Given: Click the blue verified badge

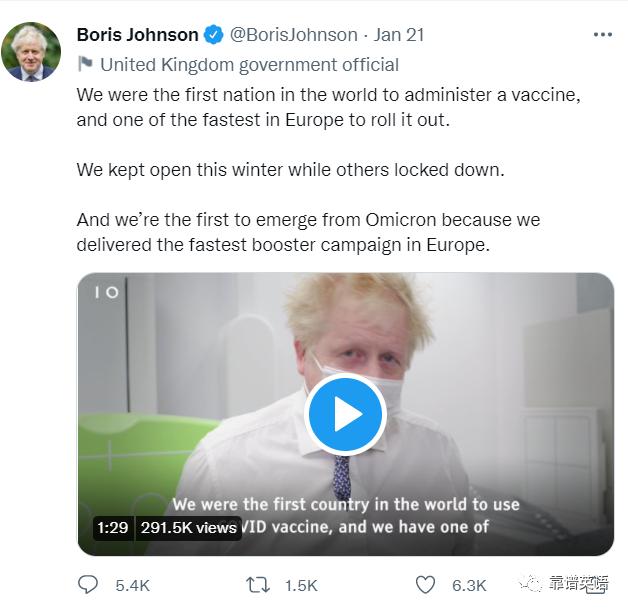Looking at the screenshot, I should [214, 35].
